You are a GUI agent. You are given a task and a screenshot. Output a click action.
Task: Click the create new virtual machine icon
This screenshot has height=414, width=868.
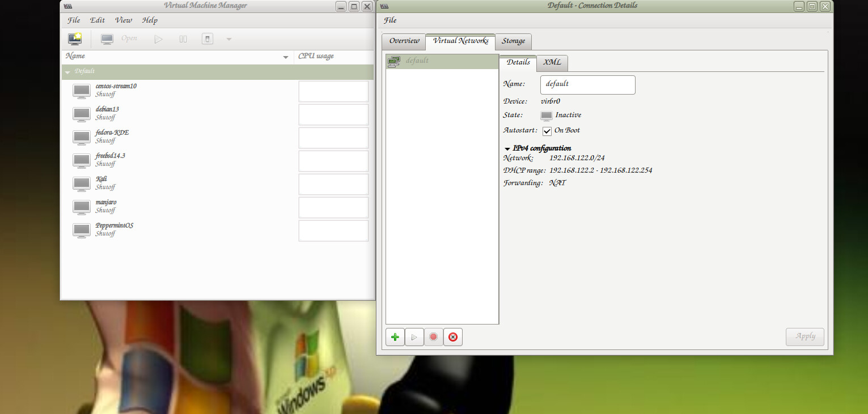click(x=75, y=39)
